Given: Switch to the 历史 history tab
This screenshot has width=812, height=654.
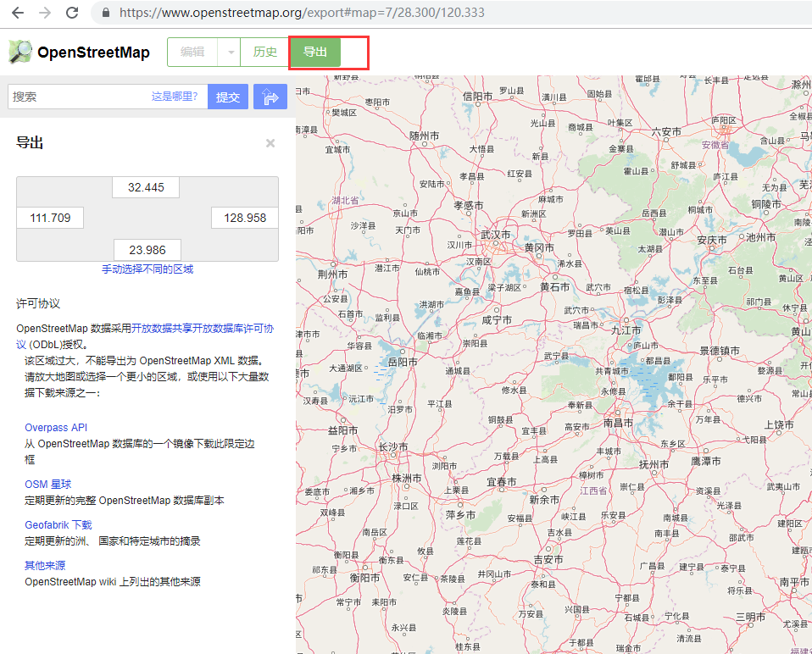Looking at the screenshot, I should [x=264, y=52].
